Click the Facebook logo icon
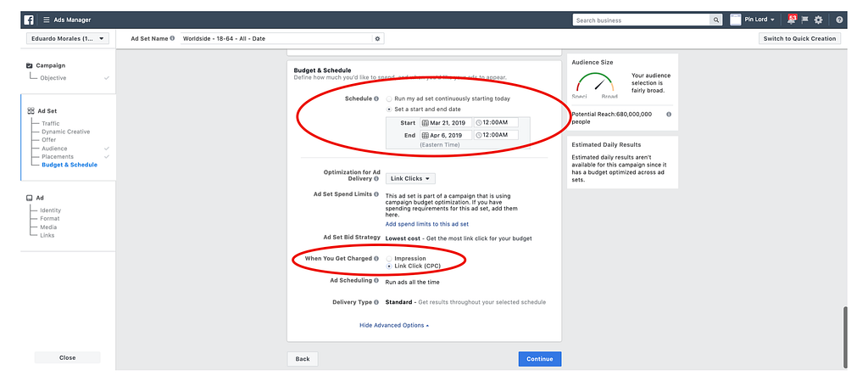This screenshot has height=387, width=868. (x=29, y=20)
